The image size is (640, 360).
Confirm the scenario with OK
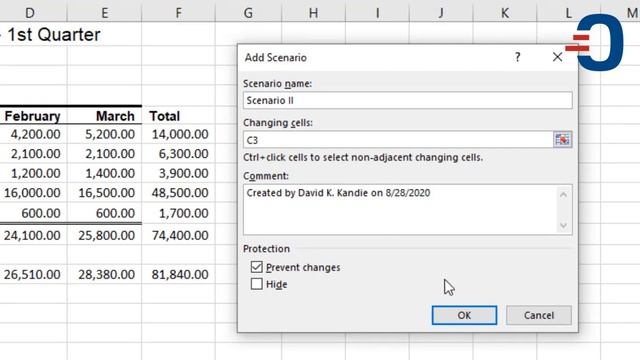click(464, 315)
